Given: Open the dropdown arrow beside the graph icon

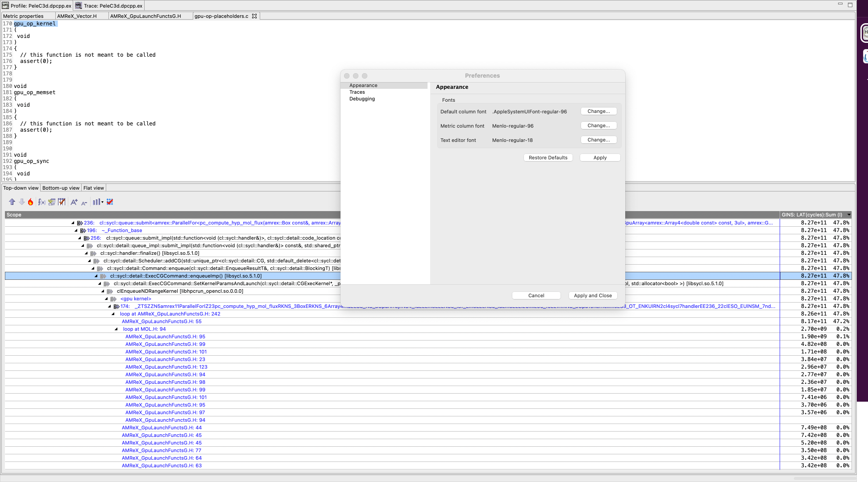Looking at the screenshot, I should point(102,202).
